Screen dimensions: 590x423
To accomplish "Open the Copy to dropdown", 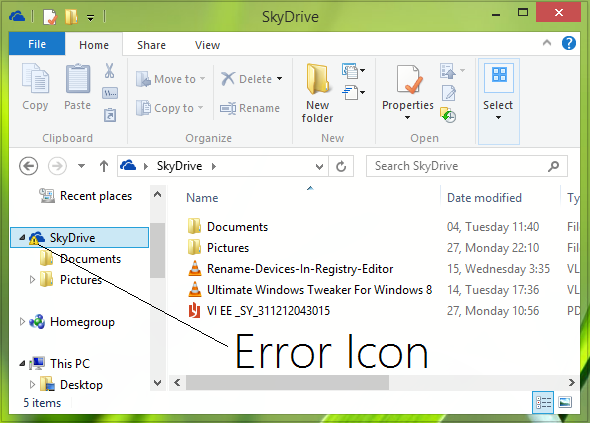I will point(170,108).
